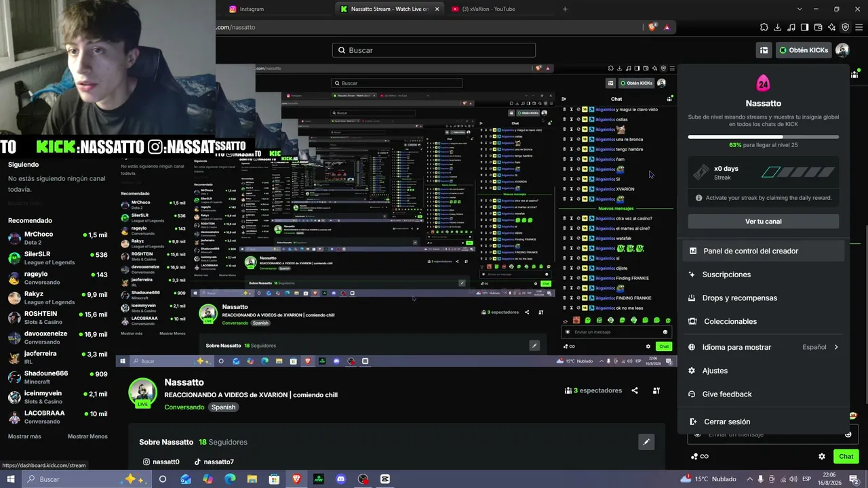Open Discord from the taskbar
The width and height of the screenshot is (868, 488).
coord(341,479)
